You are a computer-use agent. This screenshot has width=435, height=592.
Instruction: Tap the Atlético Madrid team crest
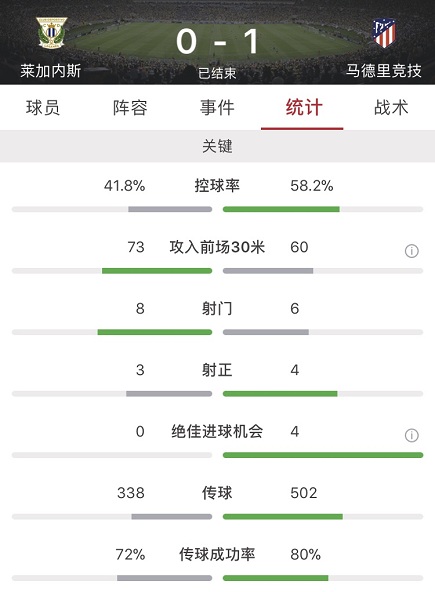pos(384,33)
